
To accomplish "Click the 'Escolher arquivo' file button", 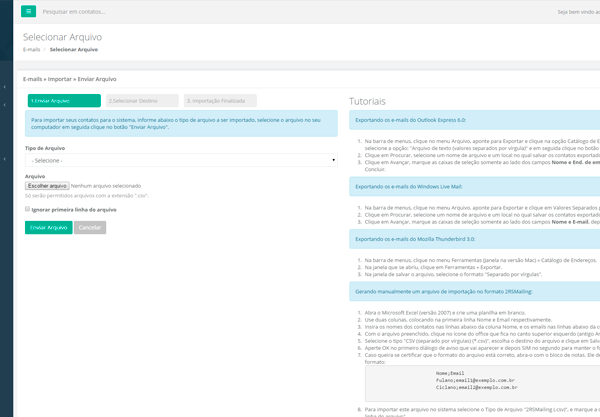I will pyautogui.click(x=47, y=186).
